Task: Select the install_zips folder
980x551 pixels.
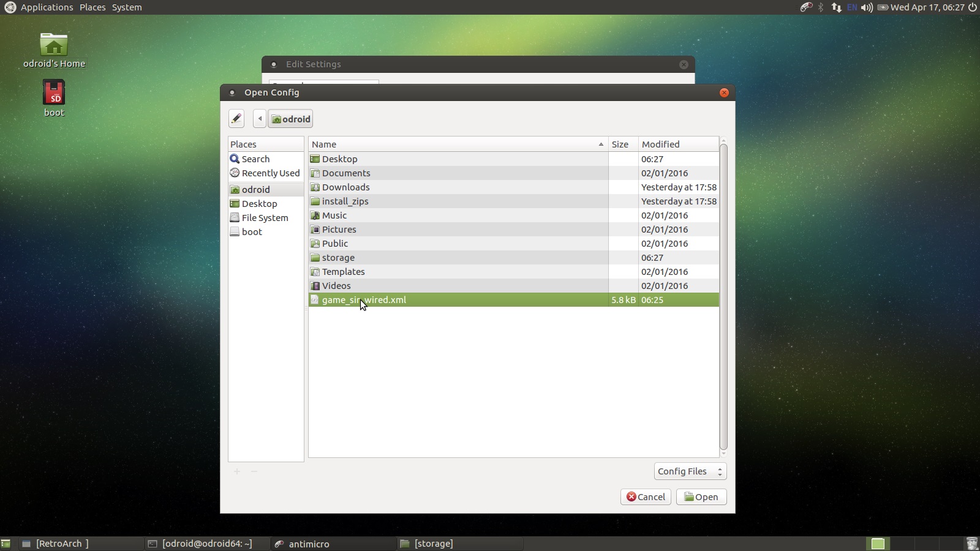Action: (345, 201)
